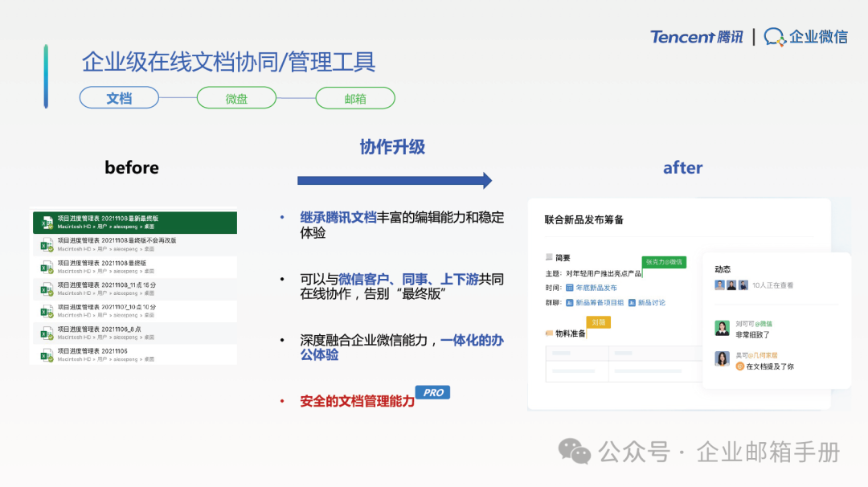Click the 动态 panel heading

[x=723, y=269]
